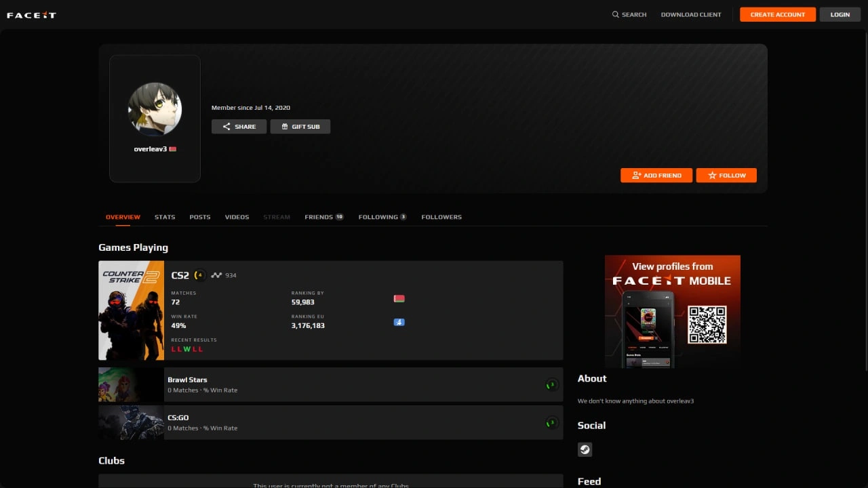Image resolution: width=868 pixels, height=488 pixels.
Task: Click the Download Client link
Action: (691, 14)
